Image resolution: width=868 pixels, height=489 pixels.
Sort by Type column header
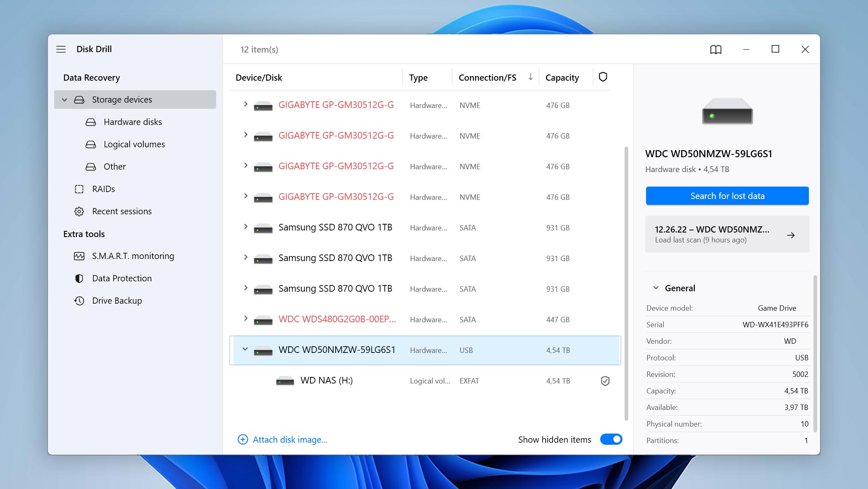pyautogui.click(x=418, y=77)
